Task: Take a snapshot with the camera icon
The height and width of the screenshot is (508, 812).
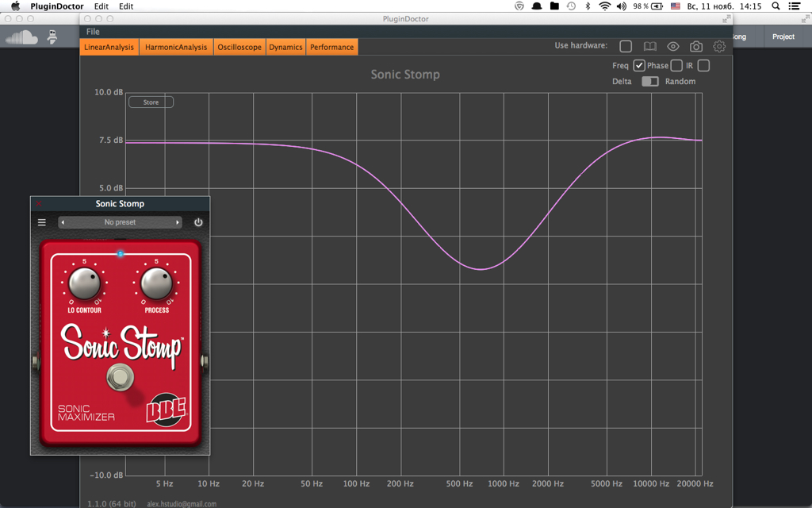Action: click(x=696, y=46)
